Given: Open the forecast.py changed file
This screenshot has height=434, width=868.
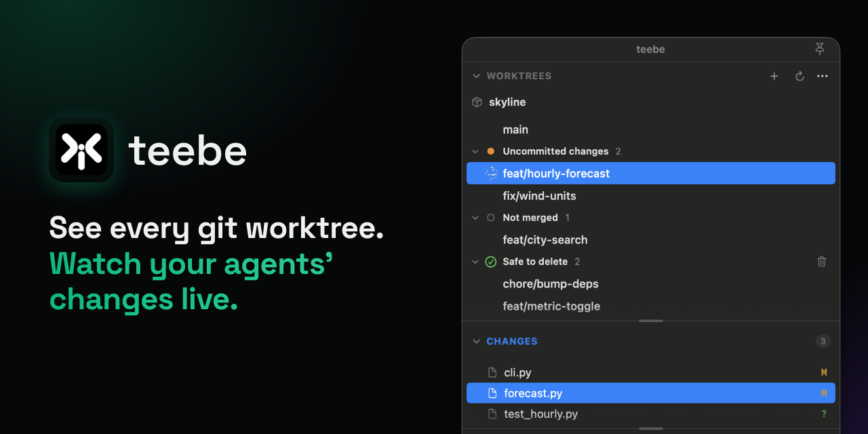Looking at the screenshot, I should pos(651,393).
